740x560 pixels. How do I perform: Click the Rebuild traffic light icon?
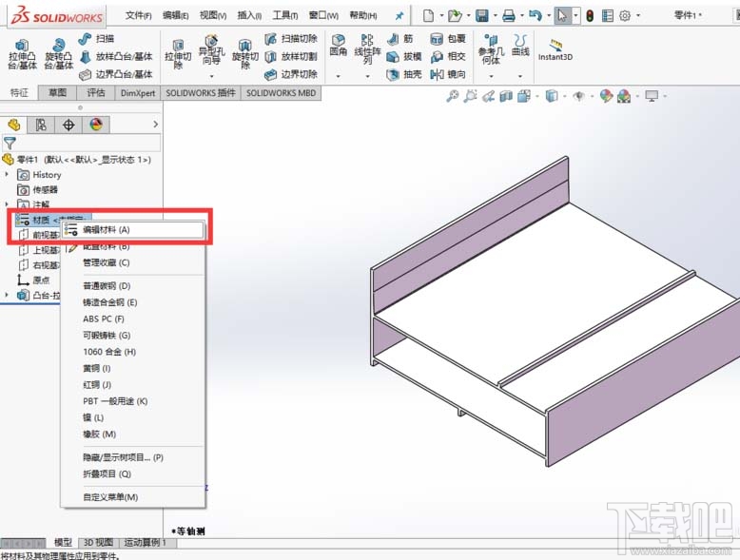point(590,16)
